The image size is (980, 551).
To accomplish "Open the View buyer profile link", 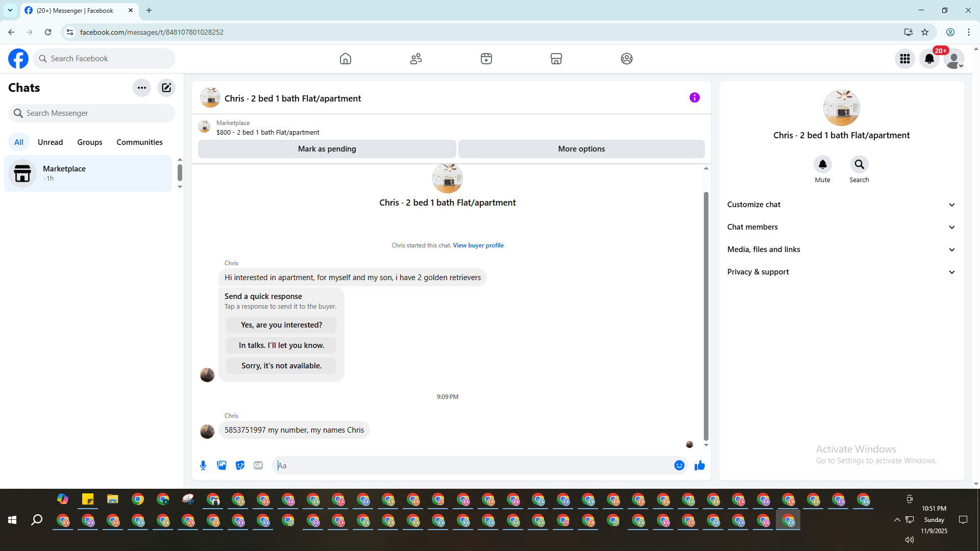I will click(x=478, y=245).
